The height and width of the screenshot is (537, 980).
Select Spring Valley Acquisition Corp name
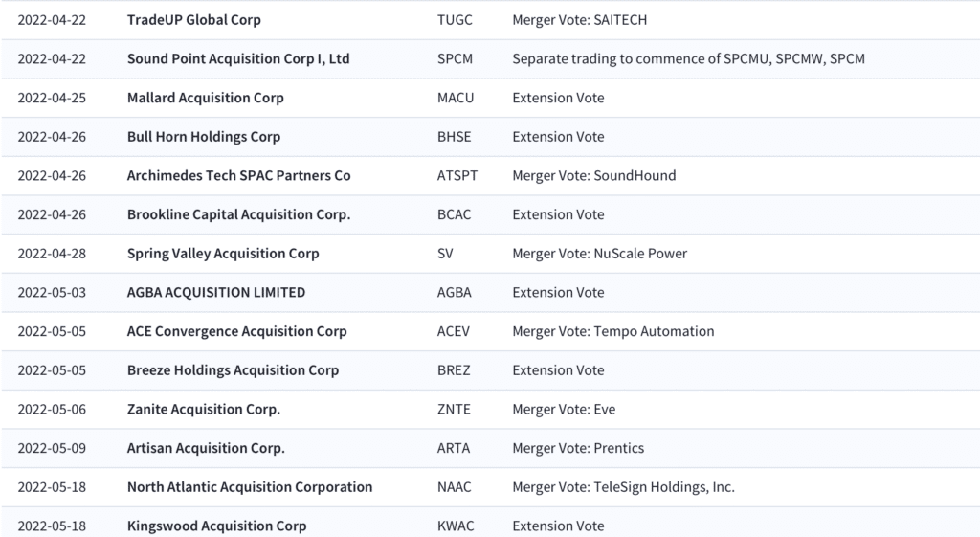pos(222,254)
